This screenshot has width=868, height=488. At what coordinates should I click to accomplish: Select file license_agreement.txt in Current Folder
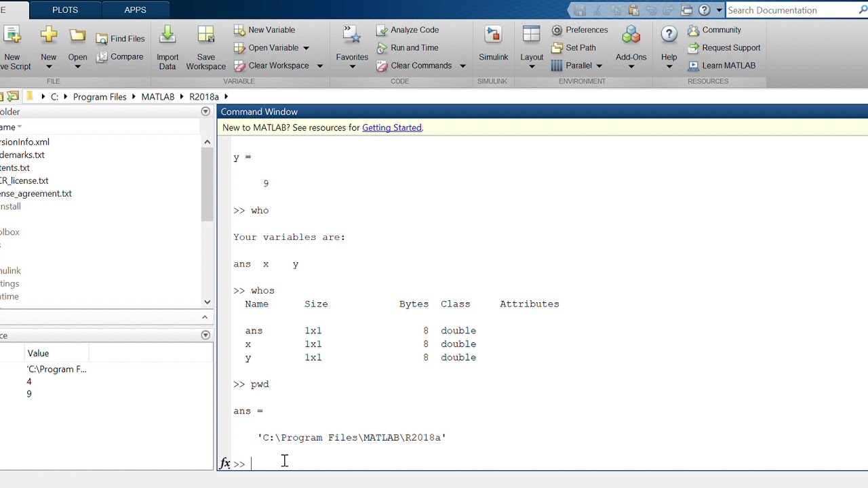click(36, 193)
